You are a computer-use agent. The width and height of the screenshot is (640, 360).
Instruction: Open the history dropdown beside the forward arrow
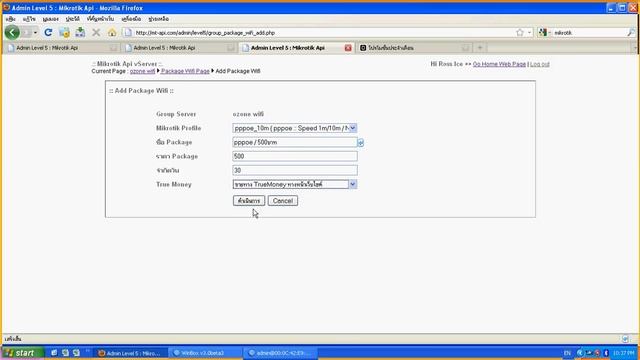(35, 33)
